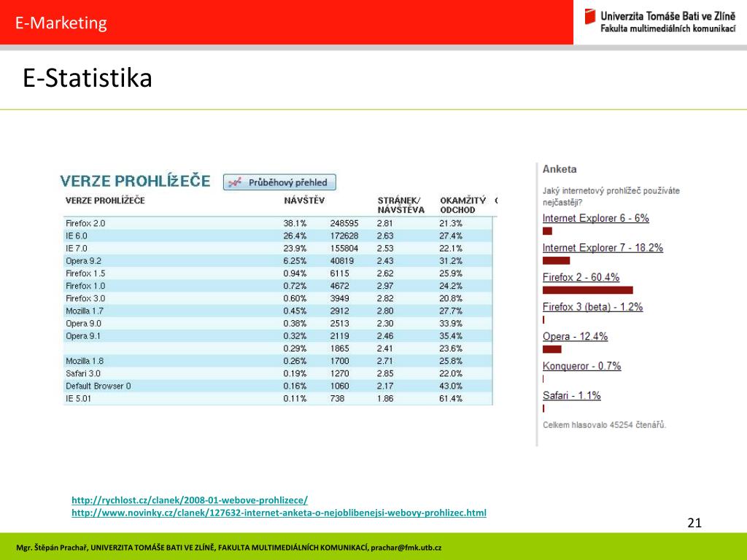Click the NÁVŠTĚV column header
Image resolution: width=747 pixels, height=560 pixels.
[304, 201]
